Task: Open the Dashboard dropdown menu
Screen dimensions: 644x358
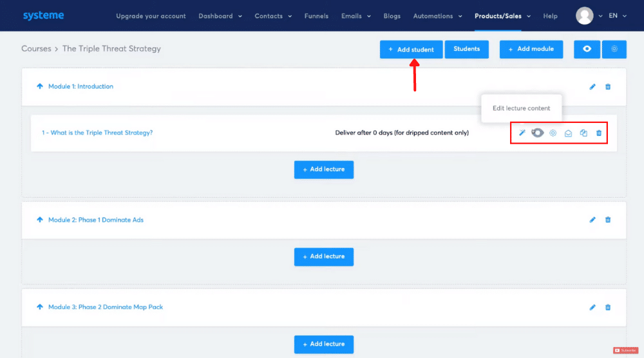Action: click(x=220, y=16)
